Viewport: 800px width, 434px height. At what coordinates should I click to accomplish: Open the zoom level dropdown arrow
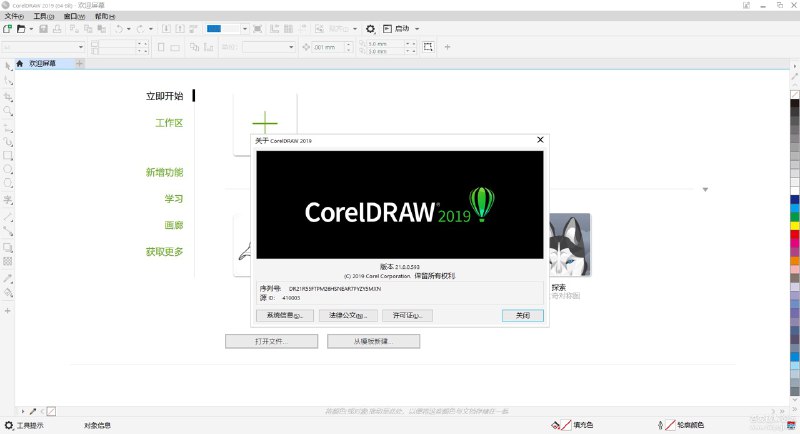click(246, 30)
